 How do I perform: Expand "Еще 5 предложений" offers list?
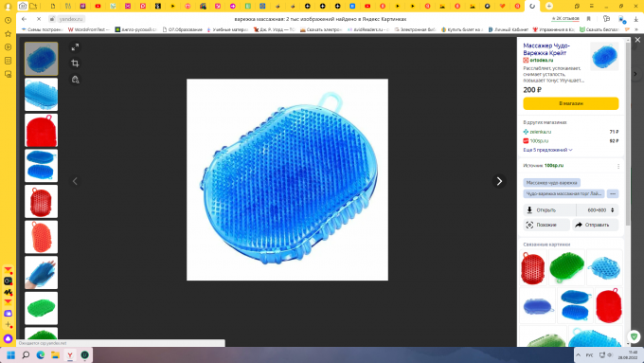(x=547, y=150)
